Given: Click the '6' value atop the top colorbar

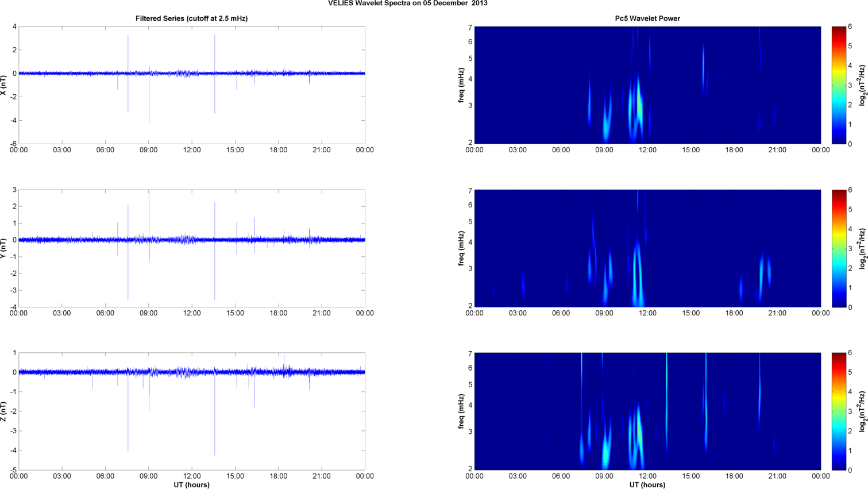Looking at the screenshot, I should [850, 27].
